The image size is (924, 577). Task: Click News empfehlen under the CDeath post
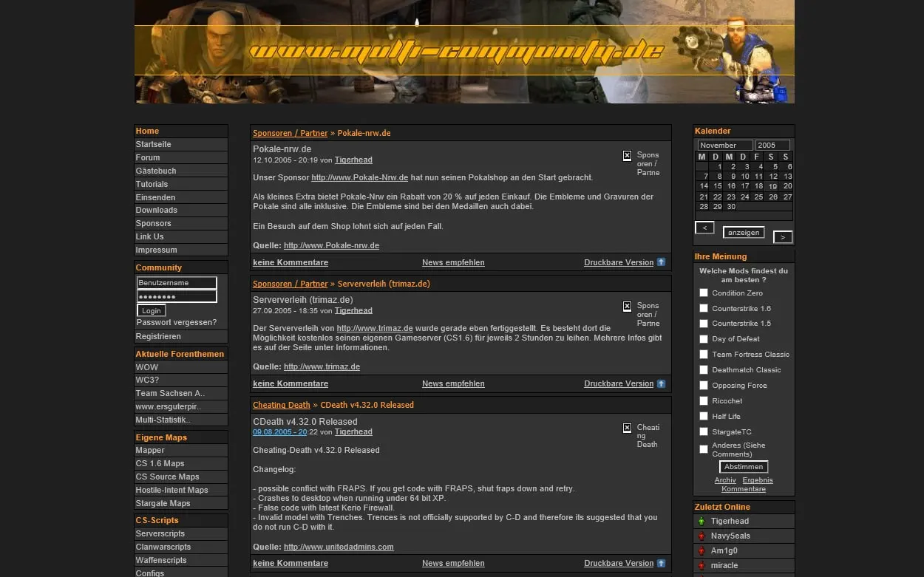pos(453,563)
